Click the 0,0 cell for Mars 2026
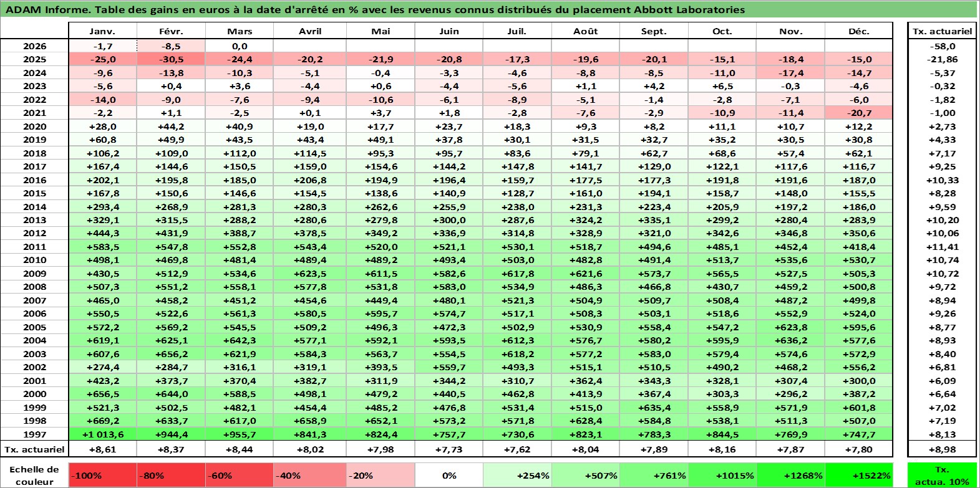Screen dimensions: 980x488 240,46
